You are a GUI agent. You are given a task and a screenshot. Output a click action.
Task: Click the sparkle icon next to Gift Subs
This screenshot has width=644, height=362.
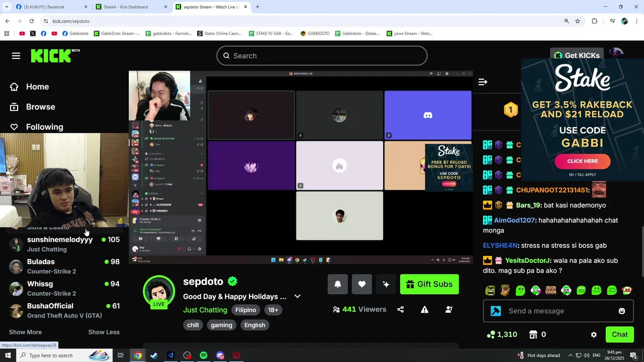[386, 284]
